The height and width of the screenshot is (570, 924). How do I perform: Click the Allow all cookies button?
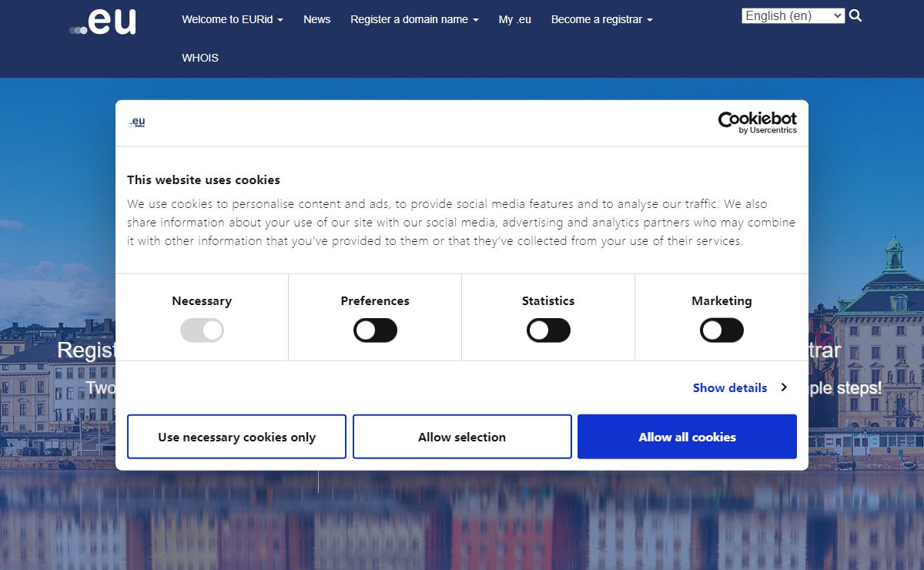[x=687, y=437]
